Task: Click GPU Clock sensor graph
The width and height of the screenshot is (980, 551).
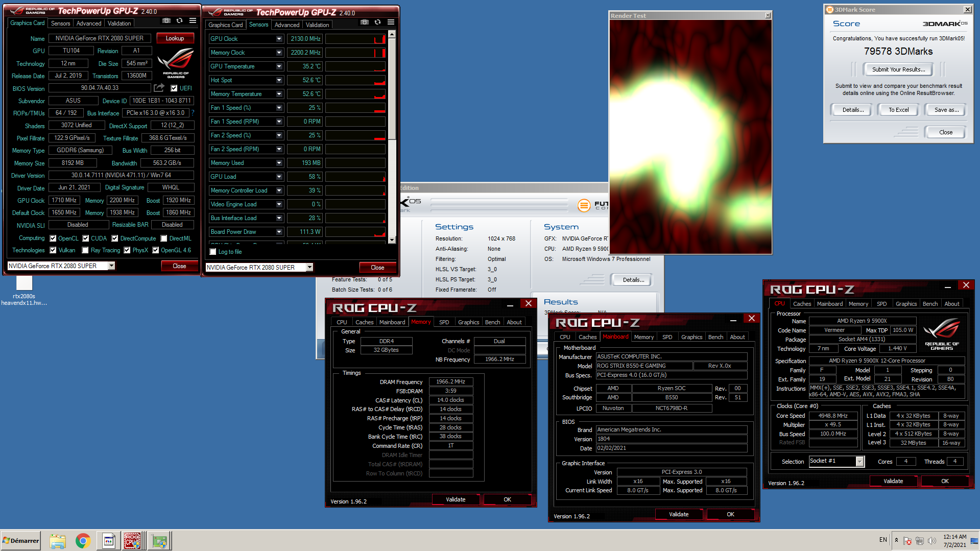Action: [355, 39]
